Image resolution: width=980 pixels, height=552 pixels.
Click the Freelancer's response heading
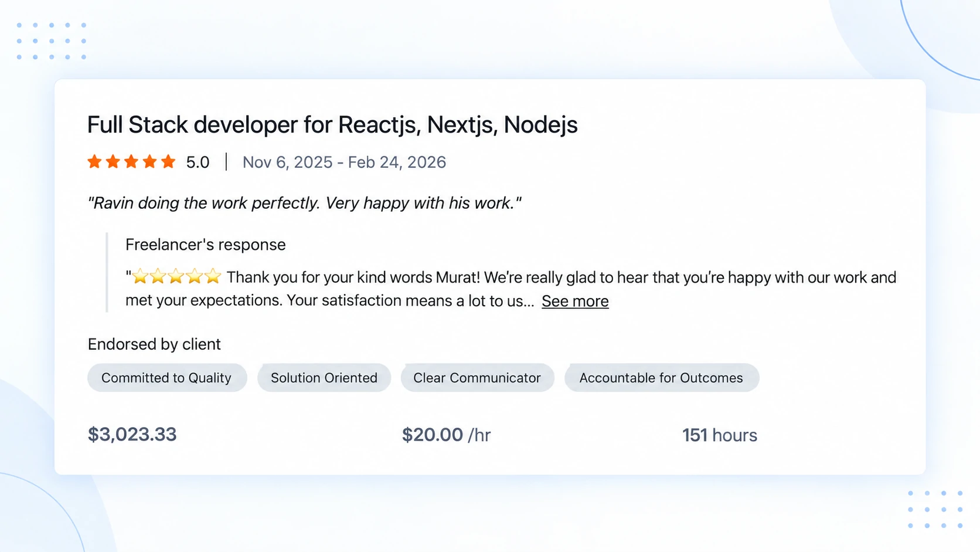206,245
